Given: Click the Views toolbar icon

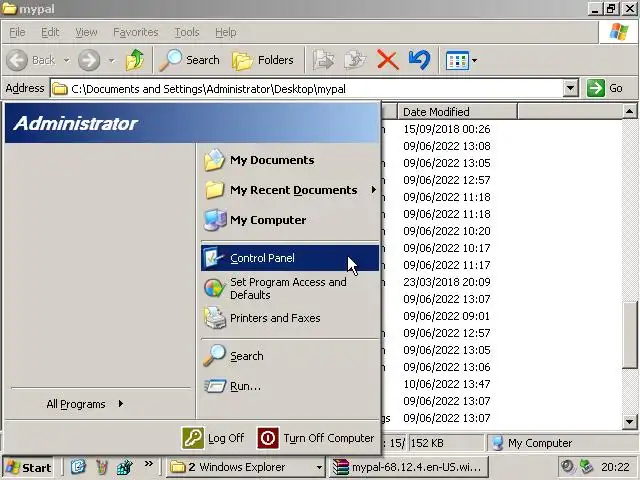Looking at the screenshot, I should coord(457,60).
